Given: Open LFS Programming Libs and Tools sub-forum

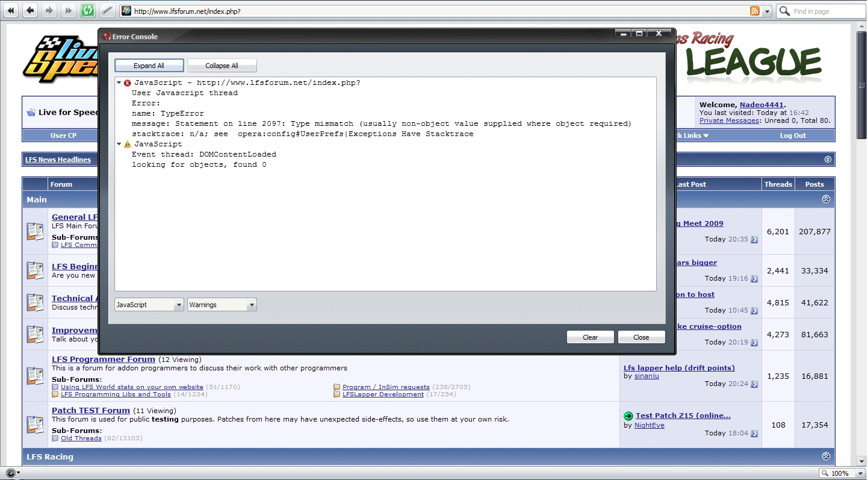Looking at the screenshot, I should pyautogui.click(x=116, y=394).
